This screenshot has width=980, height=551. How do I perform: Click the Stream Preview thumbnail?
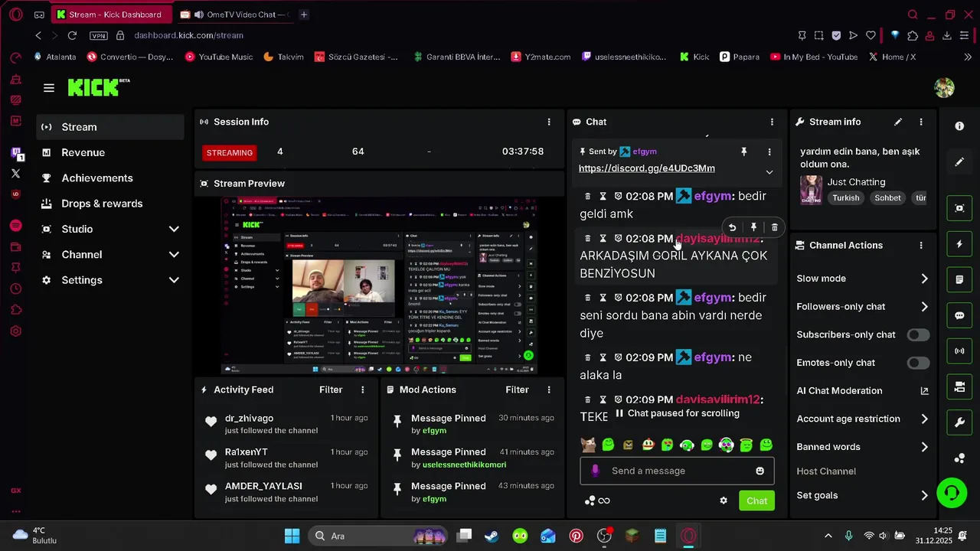379,285
